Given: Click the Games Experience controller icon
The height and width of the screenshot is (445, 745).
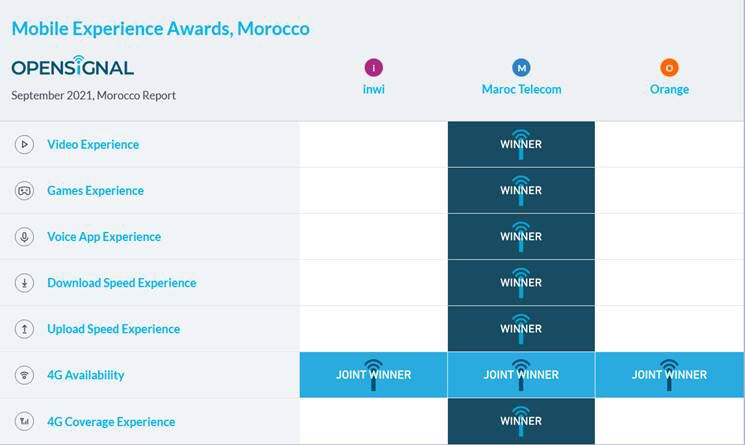Looking at the screenshot, I should [24, 191].
